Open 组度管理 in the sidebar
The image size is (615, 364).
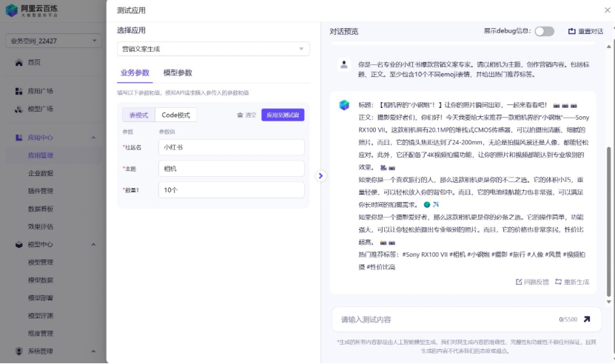coord(41,334)
